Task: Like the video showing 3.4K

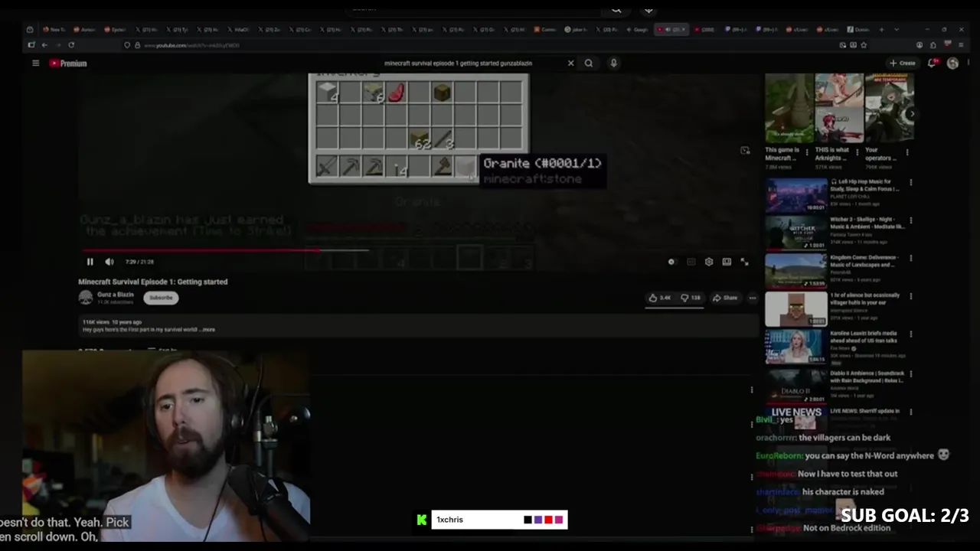Action: pos(660,298)
